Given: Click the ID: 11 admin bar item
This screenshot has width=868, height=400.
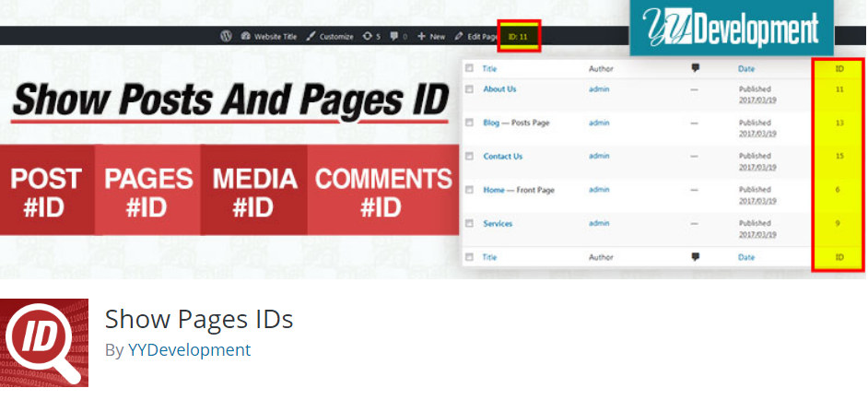Looking at the screenshot, I should click(518, 37).
